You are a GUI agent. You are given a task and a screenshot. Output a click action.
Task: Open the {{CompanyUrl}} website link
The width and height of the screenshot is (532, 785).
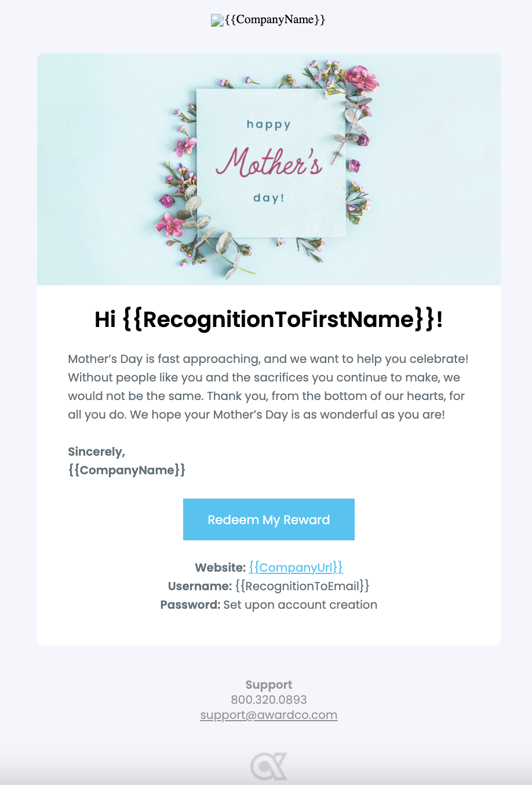pyautogui.click(x=296, y=568)
